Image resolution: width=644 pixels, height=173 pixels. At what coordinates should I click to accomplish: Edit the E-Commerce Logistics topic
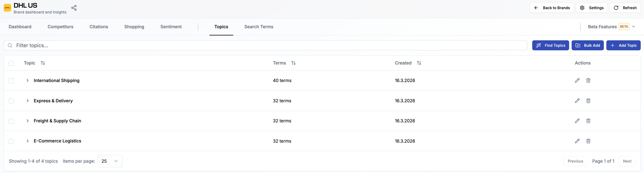[577, 141]
